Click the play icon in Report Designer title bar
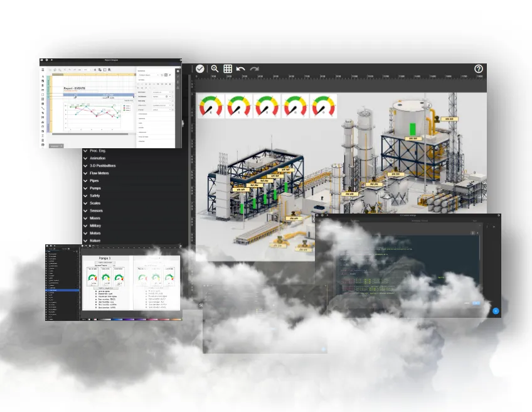This screenshot has height=412, width=532. (51, 60)
